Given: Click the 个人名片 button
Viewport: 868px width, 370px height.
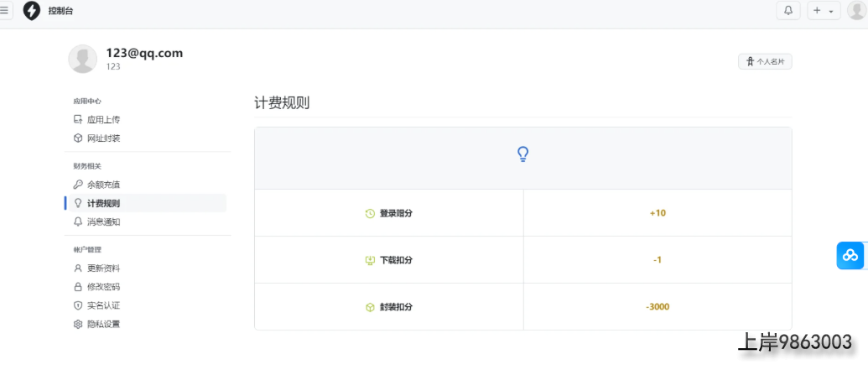Looking at the screenshot, I should click(x=765, y=61).
